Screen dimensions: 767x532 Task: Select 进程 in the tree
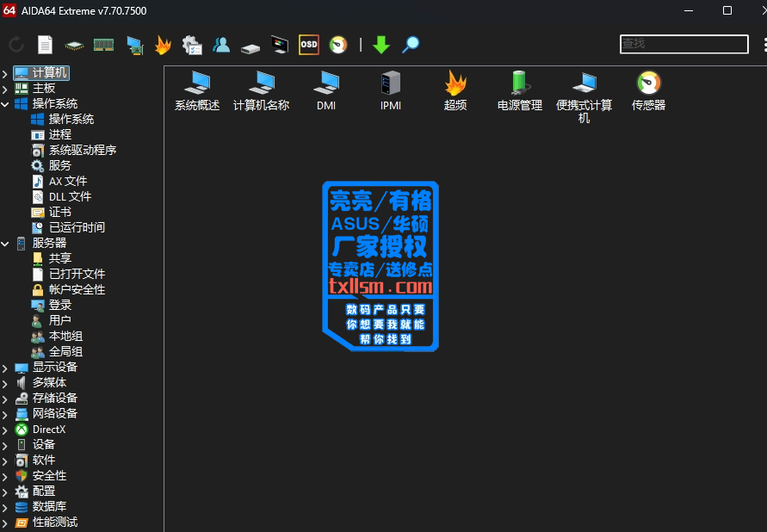[x=52, y=134]
